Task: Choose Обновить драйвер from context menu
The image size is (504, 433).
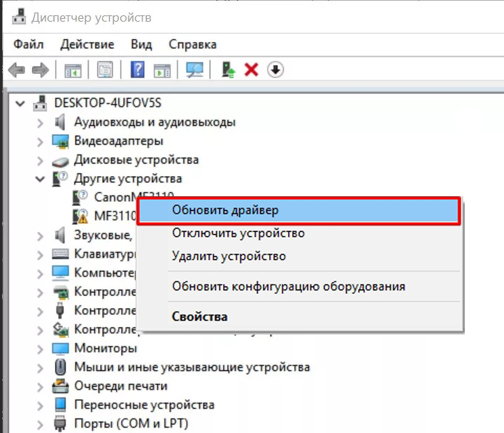Action: click(225, 210)
